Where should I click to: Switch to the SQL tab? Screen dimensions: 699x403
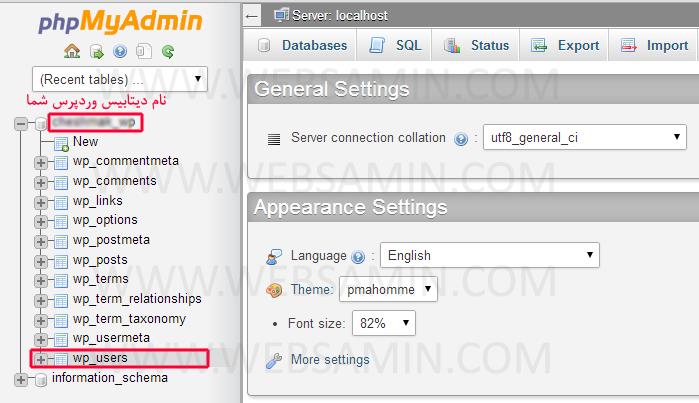(x=394, y=45)
